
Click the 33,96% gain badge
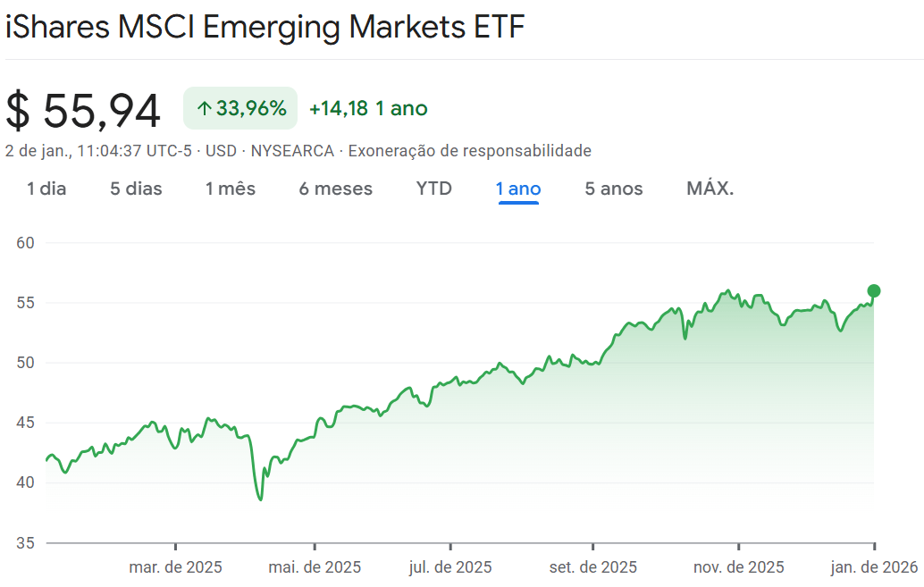point(240,109)
